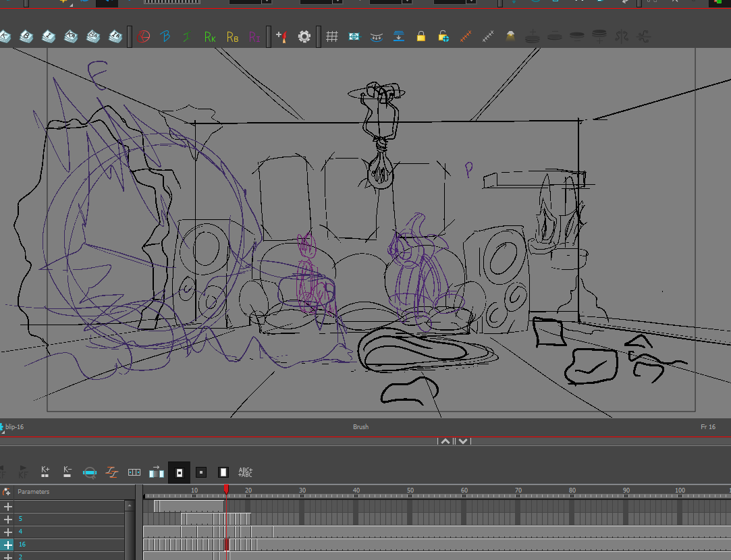
Task: Click the orange stepped curves icon
Action: 112,472
